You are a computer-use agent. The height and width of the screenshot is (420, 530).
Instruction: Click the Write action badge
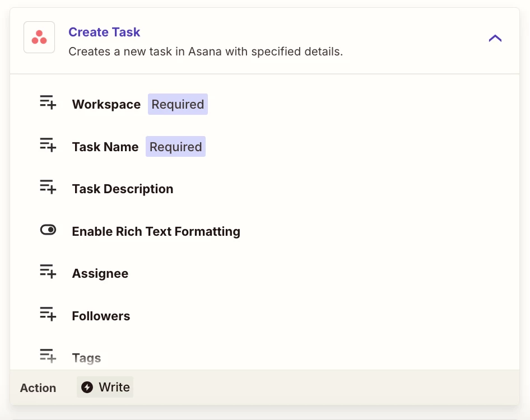click(105, 387)
